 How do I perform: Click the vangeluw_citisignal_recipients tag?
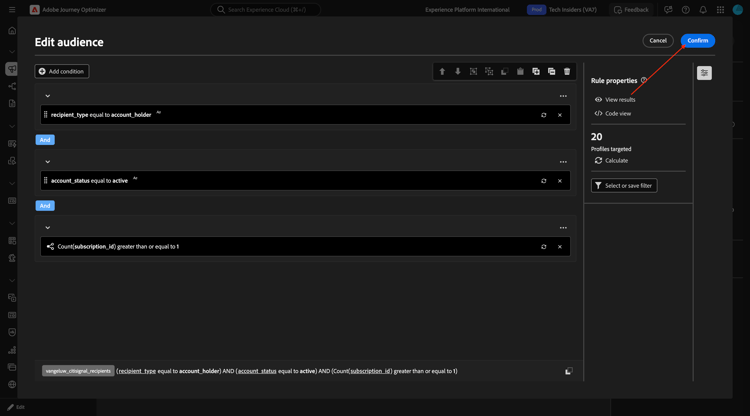(x=78, y=371)
